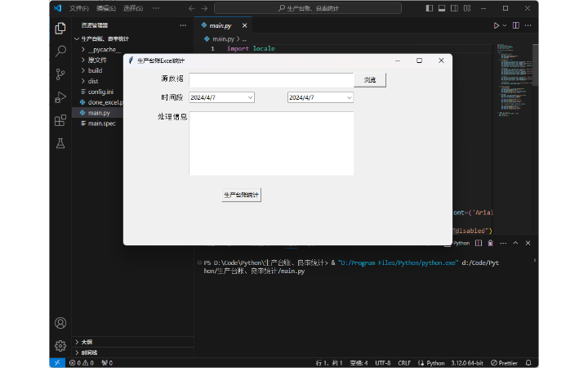Image resolution: width=588 pixels, height=368 pixels.
Task: Open the 编辑(E) menu
Action: [106, 8]
